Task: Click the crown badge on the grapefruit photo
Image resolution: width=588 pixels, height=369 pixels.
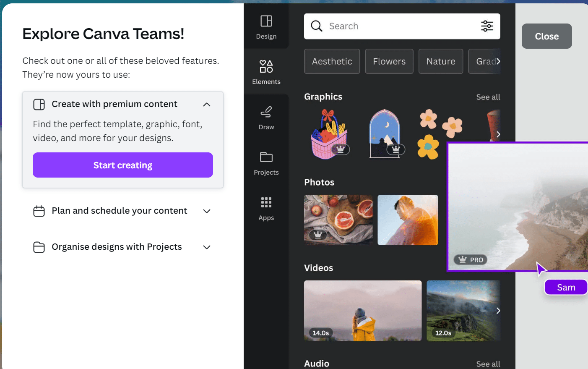Action: [x=318, y=235]
